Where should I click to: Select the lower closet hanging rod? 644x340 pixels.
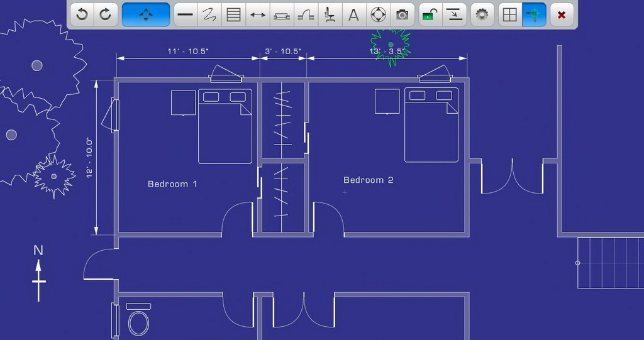(281, 197)
